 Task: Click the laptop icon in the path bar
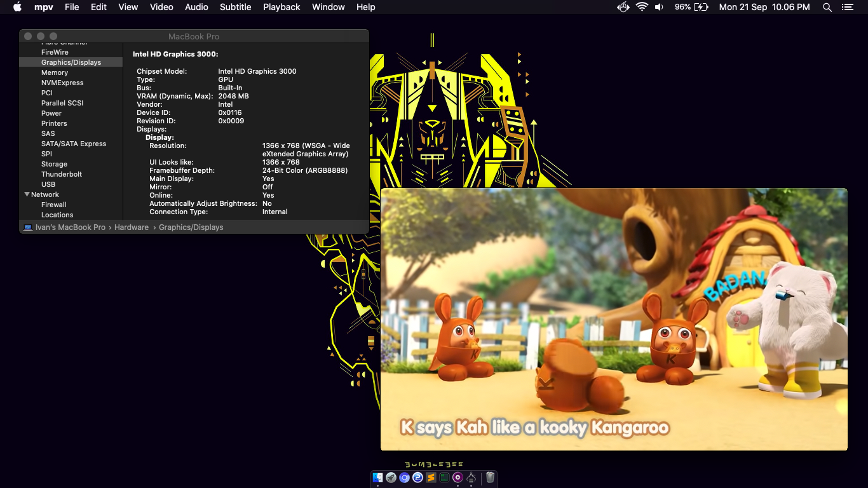tap(28, 227)
